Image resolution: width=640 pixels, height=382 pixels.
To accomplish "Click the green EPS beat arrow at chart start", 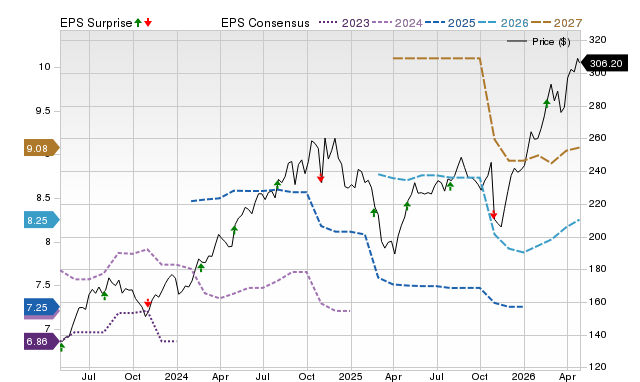I will [62, 347].
